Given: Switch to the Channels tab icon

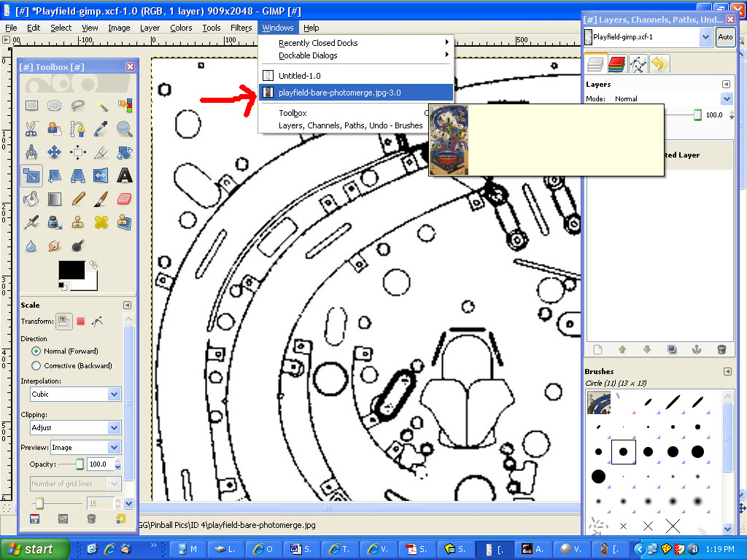Looking at the screenshot, I should pyautogui.click(x=617, y=64).
